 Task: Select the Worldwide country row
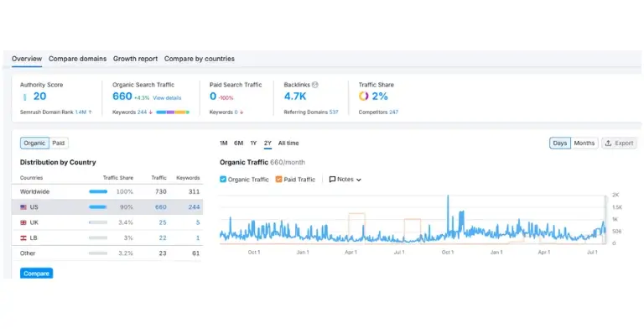[x=107, y=191]
